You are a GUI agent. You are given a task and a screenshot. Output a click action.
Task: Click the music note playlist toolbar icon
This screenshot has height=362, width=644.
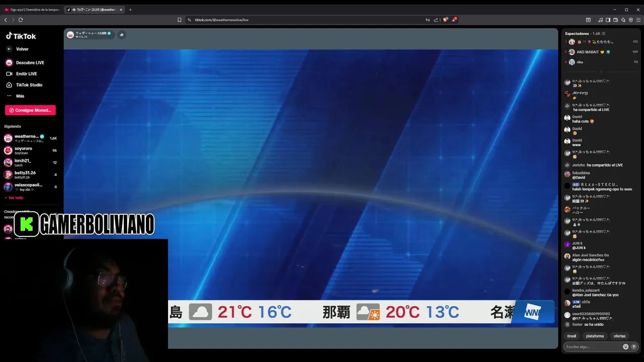click(600, 20)
